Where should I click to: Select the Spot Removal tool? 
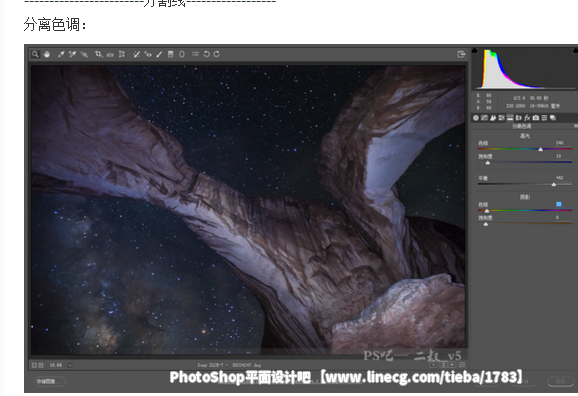tap(136, 54)
